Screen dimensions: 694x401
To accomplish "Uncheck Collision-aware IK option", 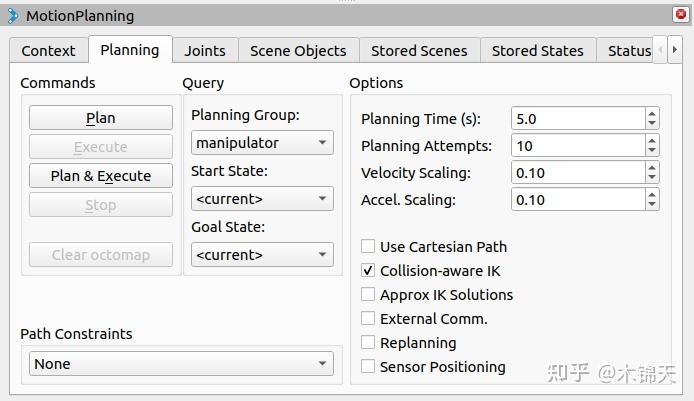I will click(x=368, y=270).
